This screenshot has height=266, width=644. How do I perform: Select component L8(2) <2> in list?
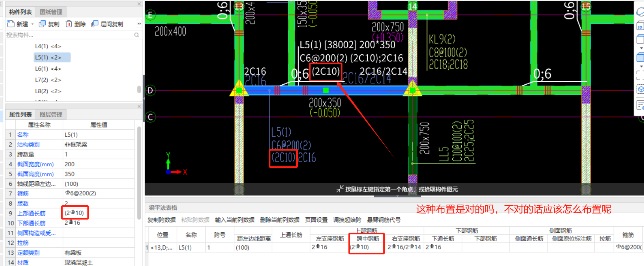coord(48,91)
